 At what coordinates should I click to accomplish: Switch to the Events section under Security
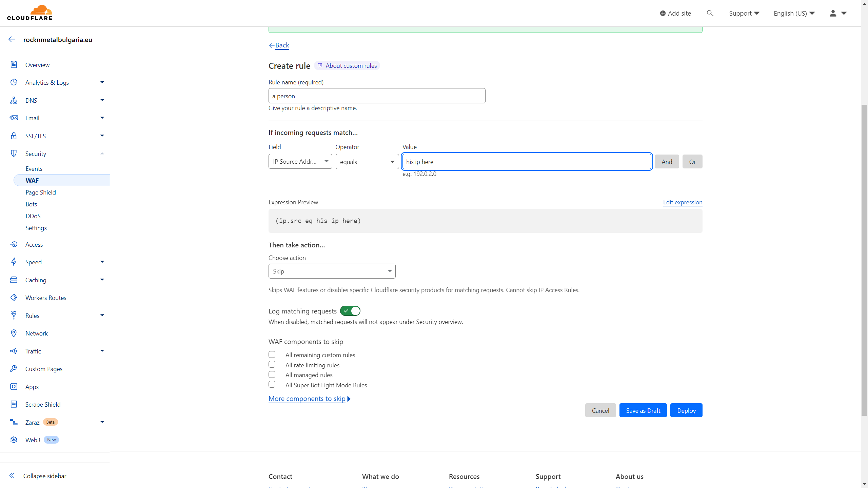tap(34, 168)
